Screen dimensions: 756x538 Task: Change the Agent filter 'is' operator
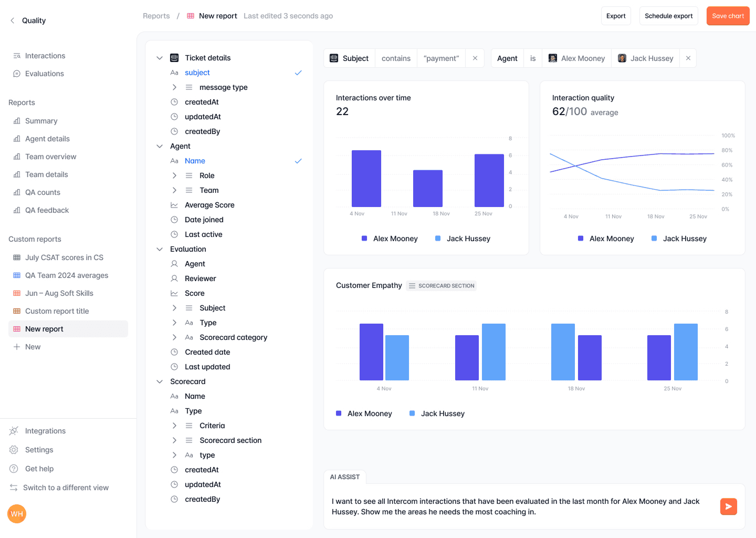pos(533,58)
